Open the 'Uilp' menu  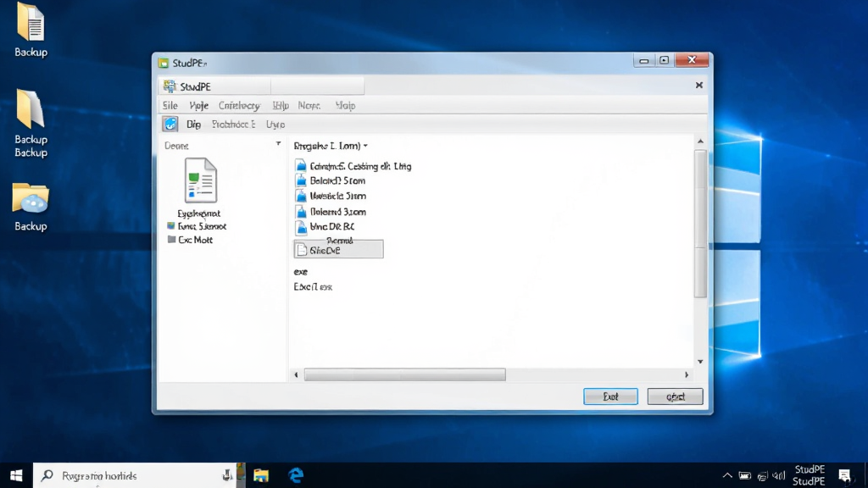281,105
